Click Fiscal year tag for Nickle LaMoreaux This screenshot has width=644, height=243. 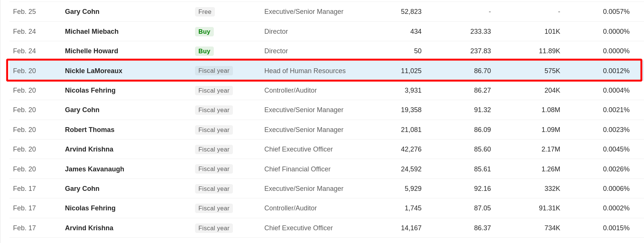coord(214,71)
